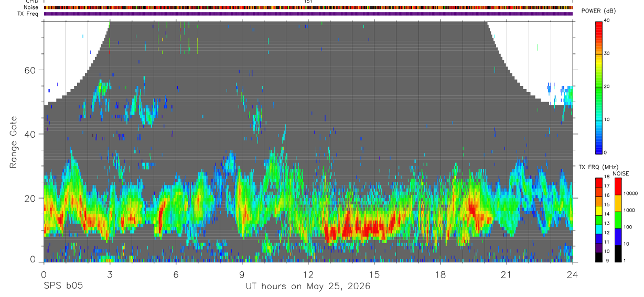Pick the red noise swatch above 10000

pos(618,186)
